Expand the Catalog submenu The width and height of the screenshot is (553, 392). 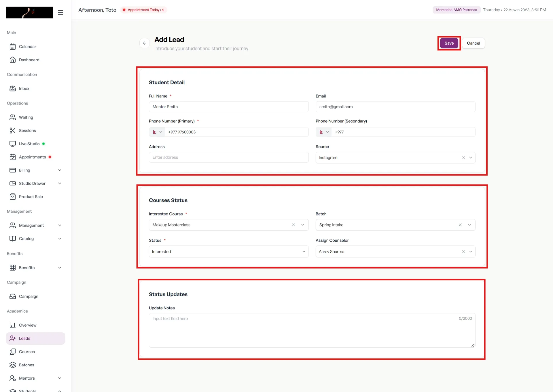click(60, 239)
